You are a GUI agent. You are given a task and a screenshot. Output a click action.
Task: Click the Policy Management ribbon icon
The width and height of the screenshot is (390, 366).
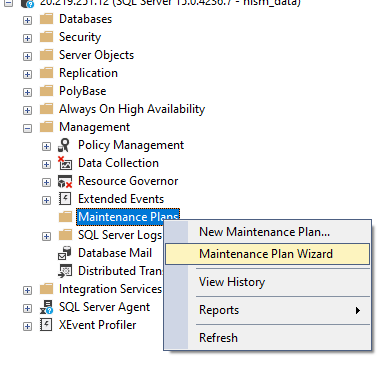65,145
